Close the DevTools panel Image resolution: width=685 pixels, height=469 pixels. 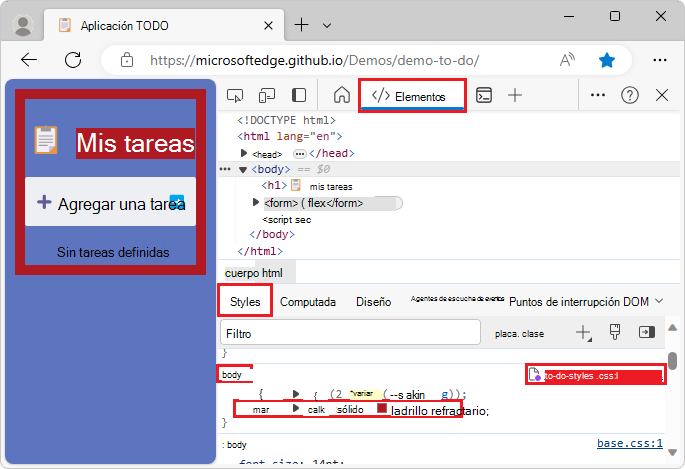pos(662,95)
